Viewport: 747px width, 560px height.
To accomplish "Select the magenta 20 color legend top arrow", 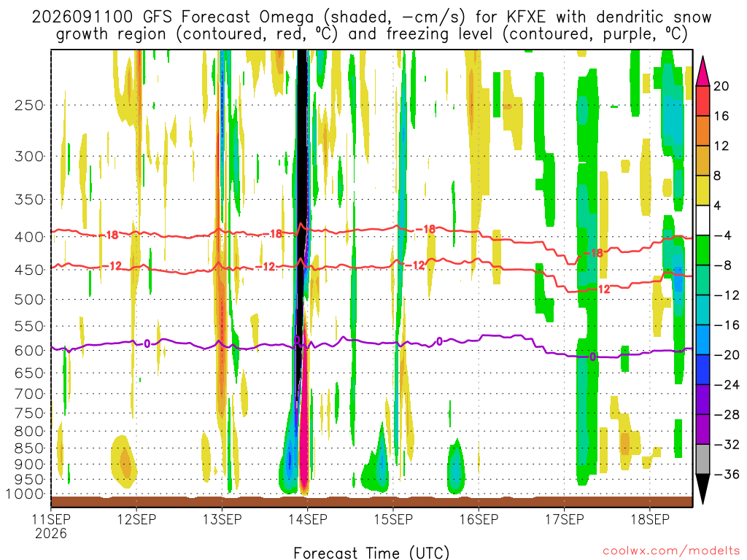I will point(703,71).
